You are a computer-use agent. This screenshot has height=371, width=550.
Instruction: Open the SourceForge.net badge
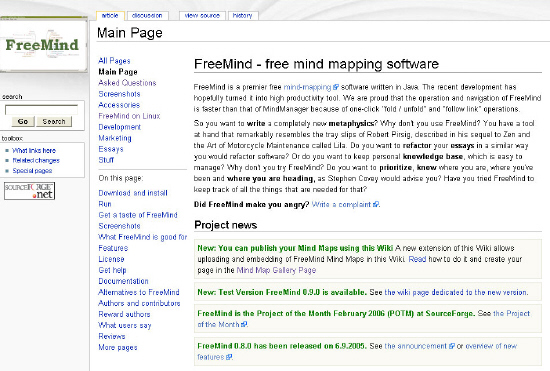coord(29,191)
